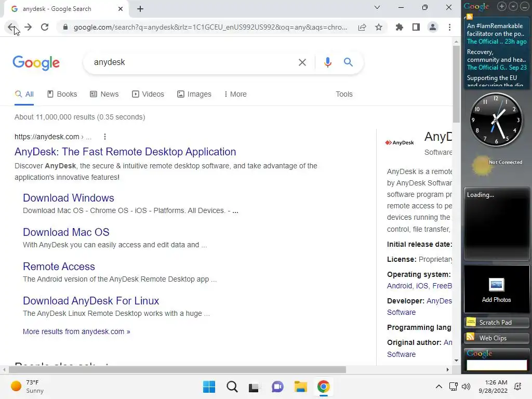The width and height of the screenshot is (532, 399).
Task: Add gadget with sidebar plus icon
Action: 502,6
